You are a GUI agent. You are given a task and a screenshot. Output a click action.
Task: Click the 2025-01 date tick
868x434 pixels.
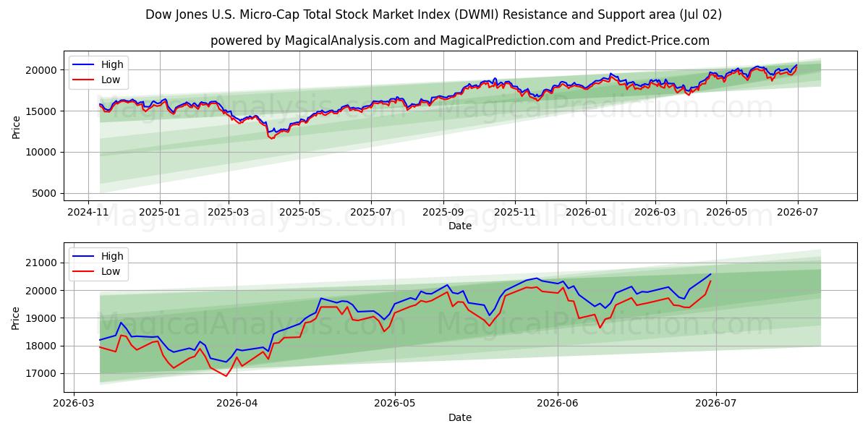[159, 212]
